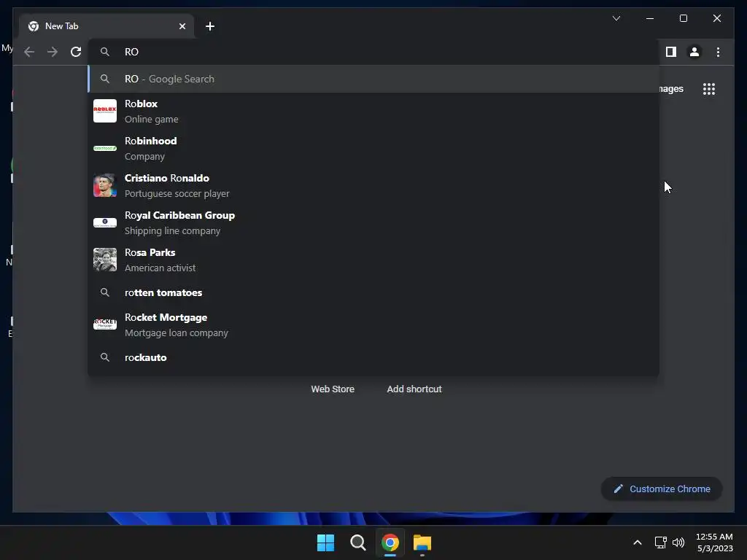Select the New Tab tab
The width and height of the screenshot is (747, 560).
pos(107,26)
